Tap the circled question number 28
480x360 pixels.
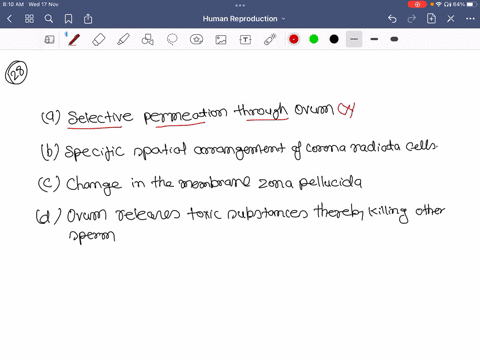[16, 72]
